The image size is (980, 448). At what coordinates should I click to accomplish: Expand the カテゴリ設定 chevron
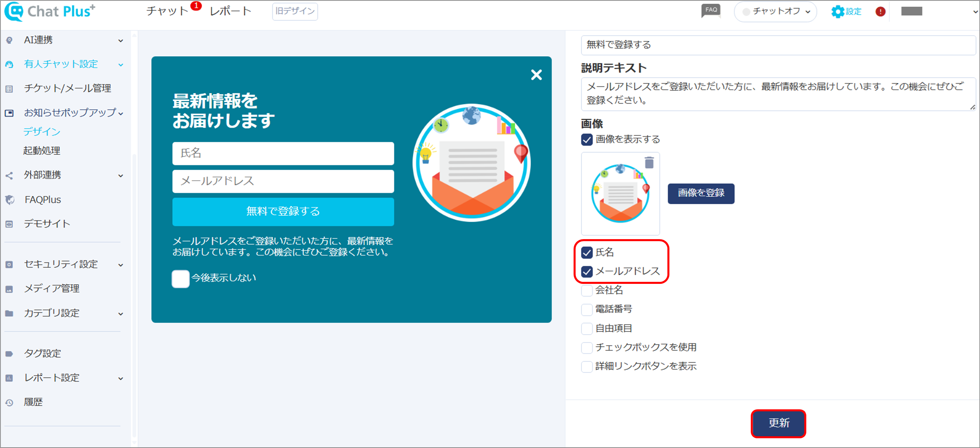[121, 314]
